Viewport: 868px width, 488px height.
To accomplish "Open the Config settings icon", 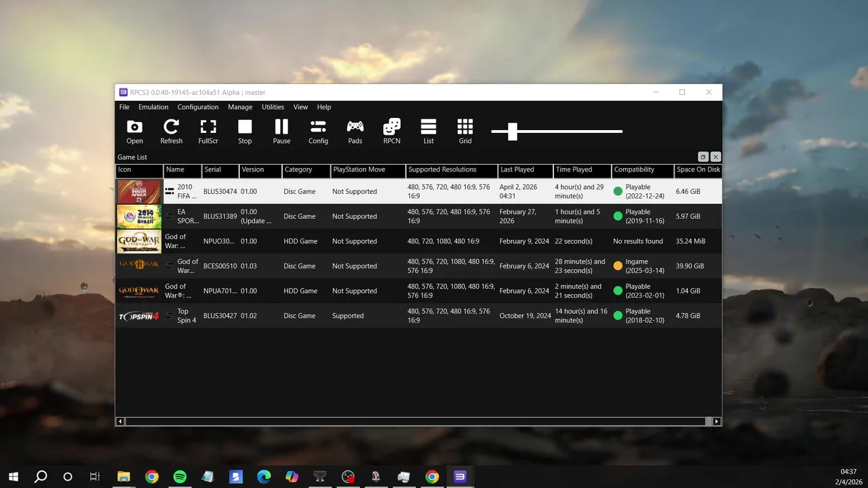I will tap(318, 132).
